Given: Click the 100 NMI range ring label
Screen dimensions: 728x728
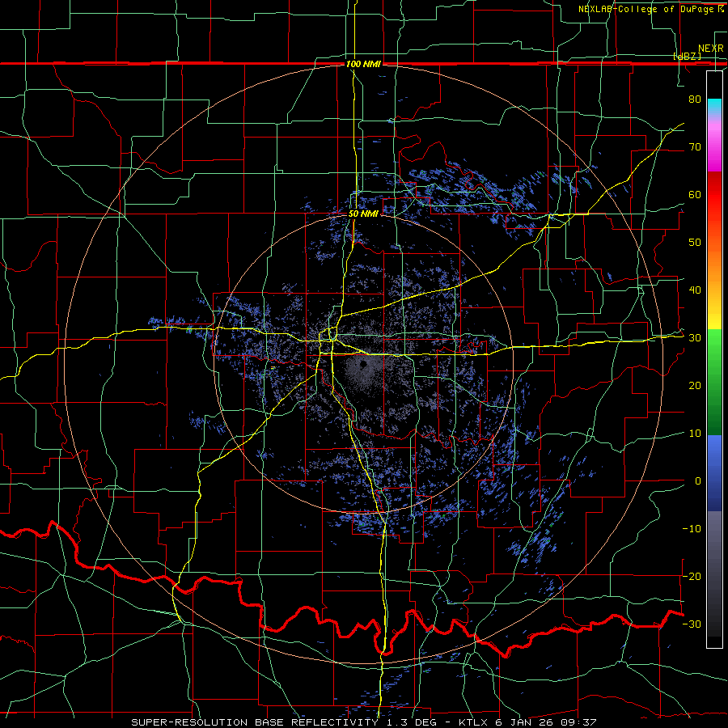Looking at the screenshot, I should pyautogui.click(x=363, y=64).
